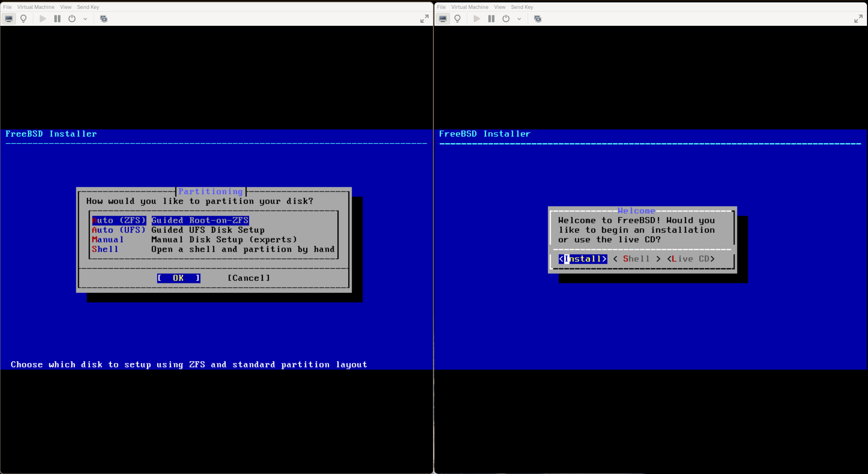This screenshot has height=474, width=868.
Task: Select Auto (UFS) Guided UFS Disk Setup
Action: (x=178, y=230)
